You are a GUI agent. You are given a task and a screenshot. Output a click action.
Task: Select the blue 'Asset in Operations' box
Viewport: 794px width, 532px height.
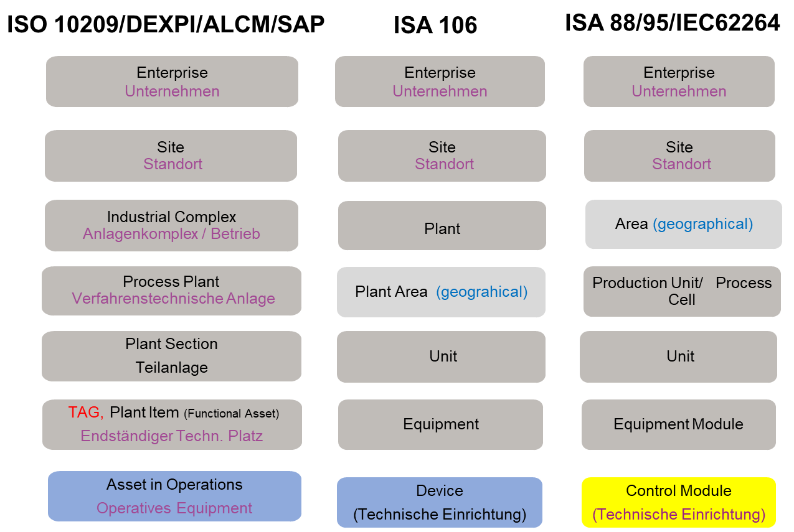coord(174,496)
